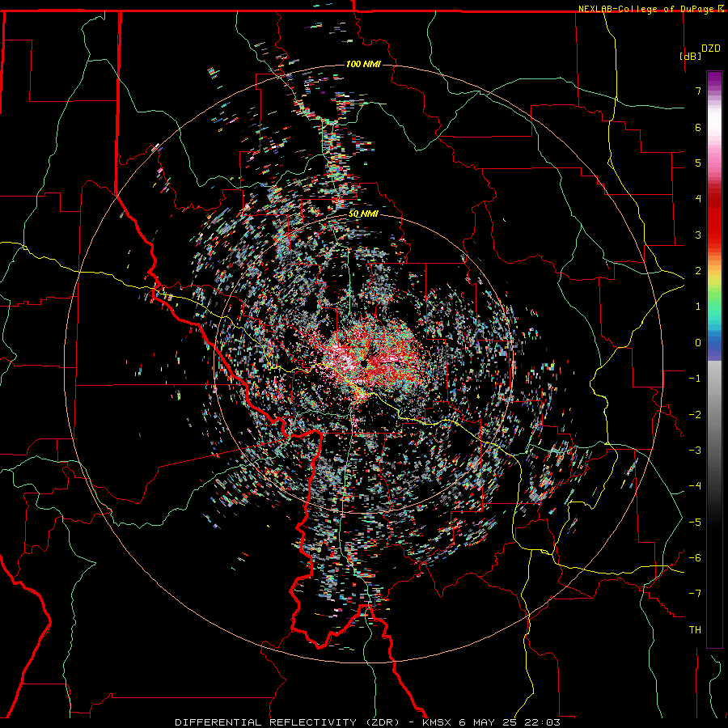Click the scale value 6

[x=698, y=127]
